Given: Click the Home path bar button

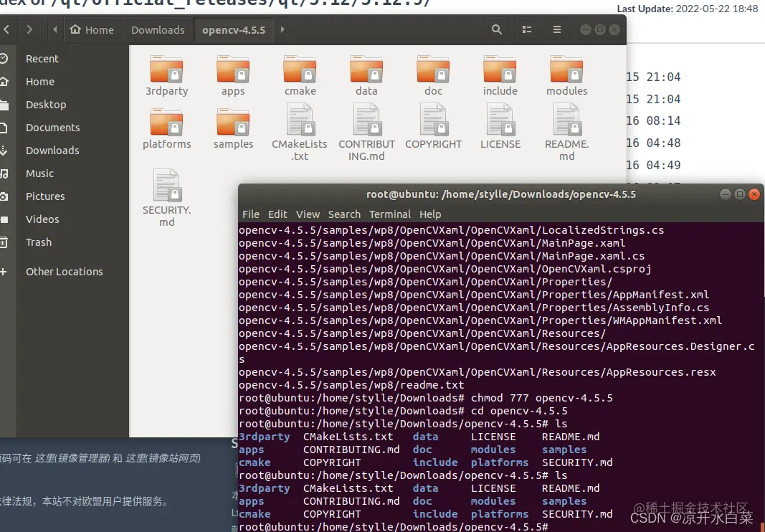Looking at the screenshot, I should click(x=92, y=30).
